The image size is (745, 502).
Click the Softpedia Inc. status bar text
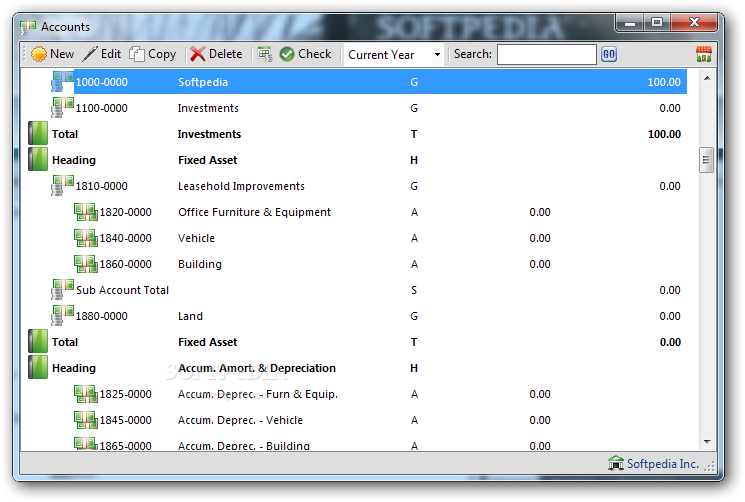(663, 464)
